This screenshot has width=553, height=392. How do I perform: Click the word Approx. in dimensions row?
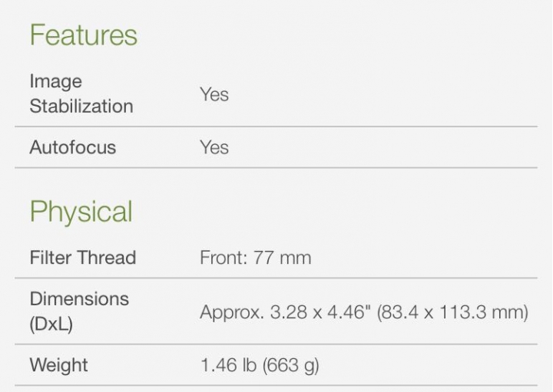click(x=232, y=312)
